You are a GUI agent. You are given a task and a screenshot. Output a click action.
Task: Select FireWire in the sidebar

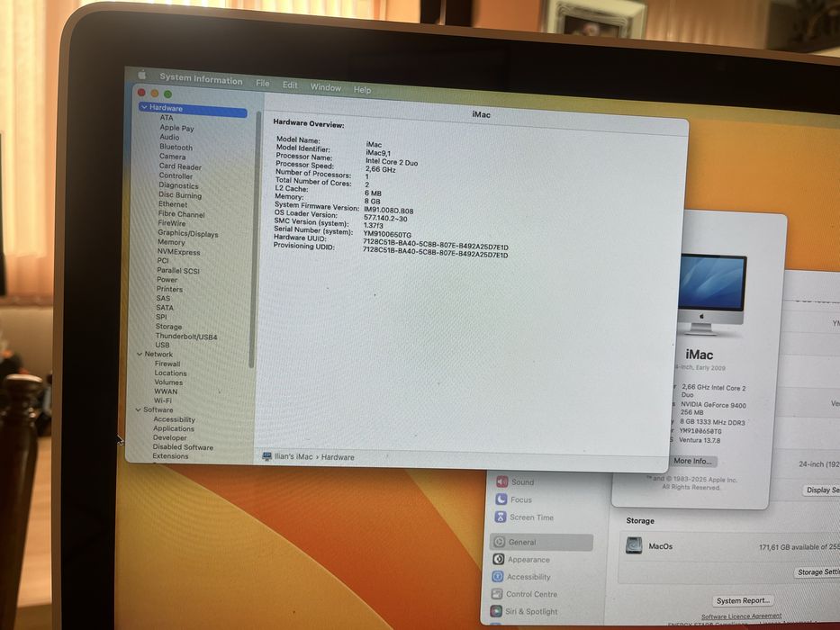pos(172,223)
